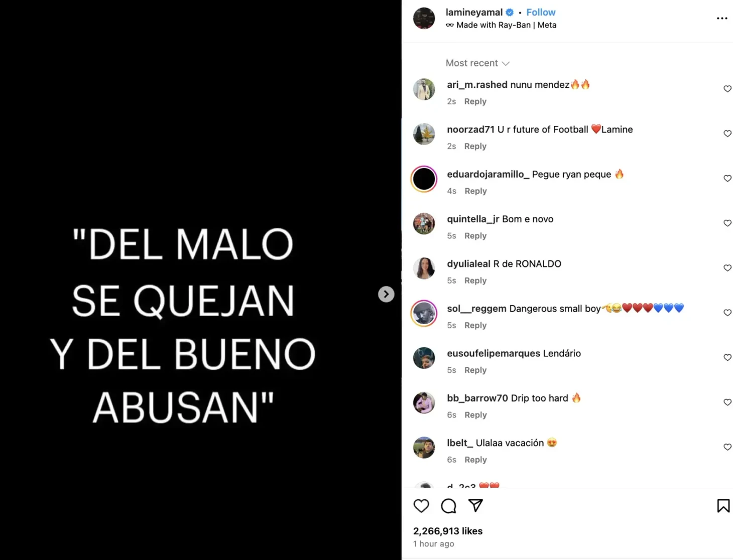733x560 pixels.
Task: Open the comment bubble icon
Action: click(448, 506)
